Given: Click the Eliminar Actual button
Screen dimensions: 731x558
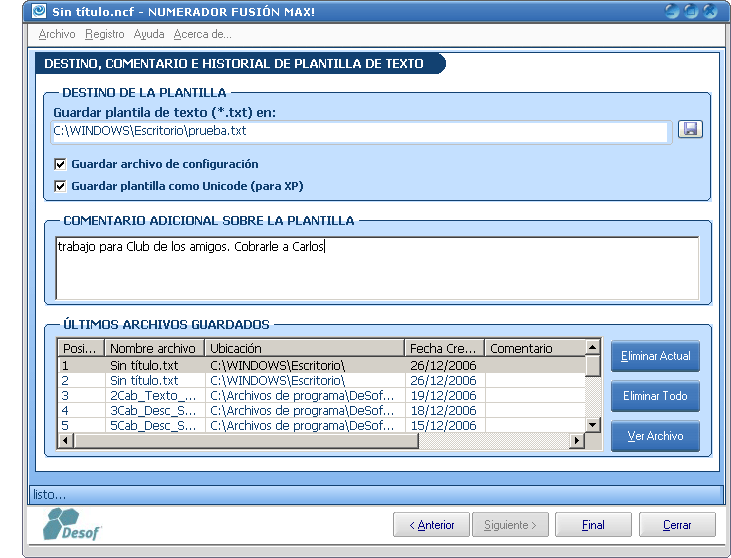Looking at the screenshot, I should pos(655,356).
